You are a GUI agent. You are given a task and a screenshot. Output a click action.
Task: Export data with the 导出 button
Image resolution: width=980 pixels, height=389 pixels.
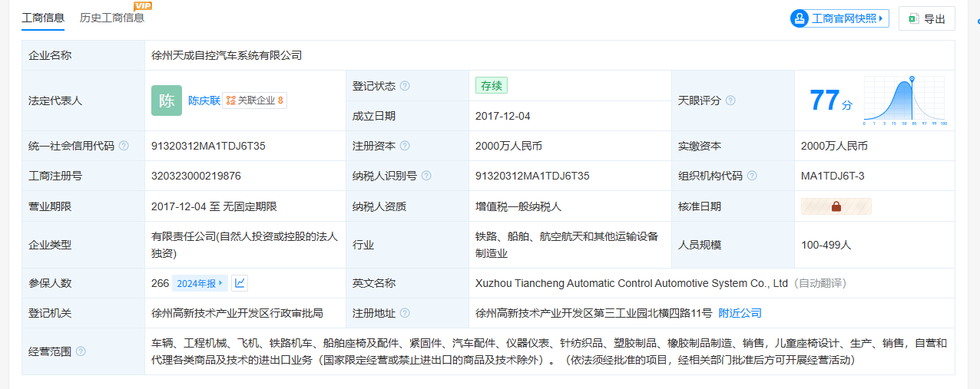[926, 18]
